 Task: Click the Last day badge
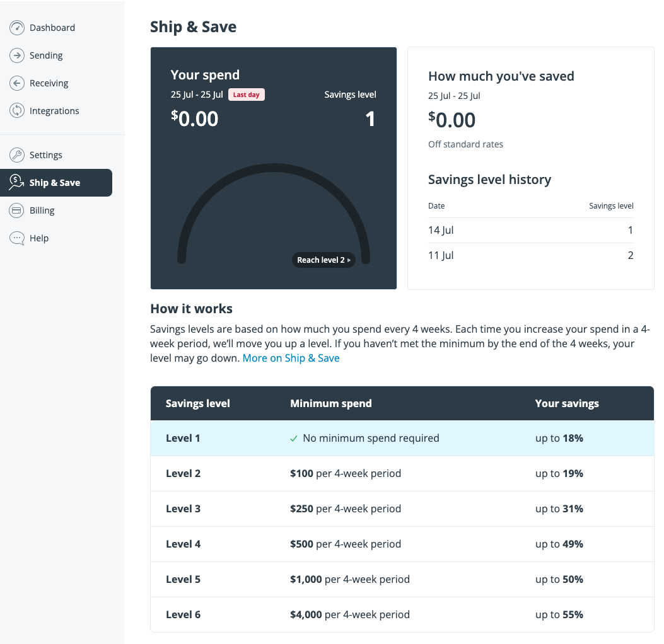tap(246, 95)
